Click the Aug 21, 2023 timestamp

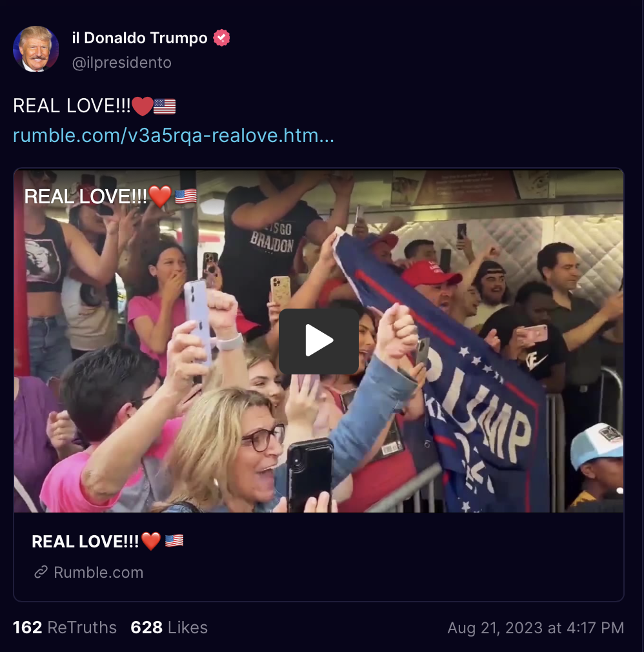536,627
